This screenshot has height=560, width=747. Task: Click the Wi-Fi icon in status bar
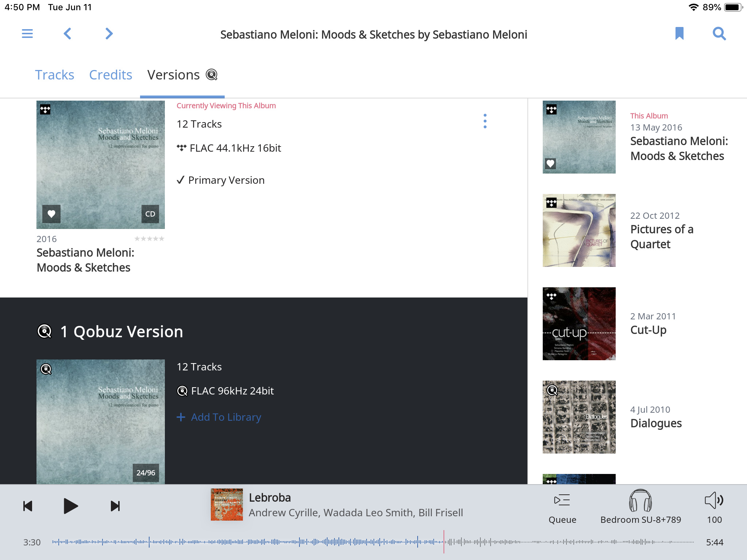[x=693, y=7]
